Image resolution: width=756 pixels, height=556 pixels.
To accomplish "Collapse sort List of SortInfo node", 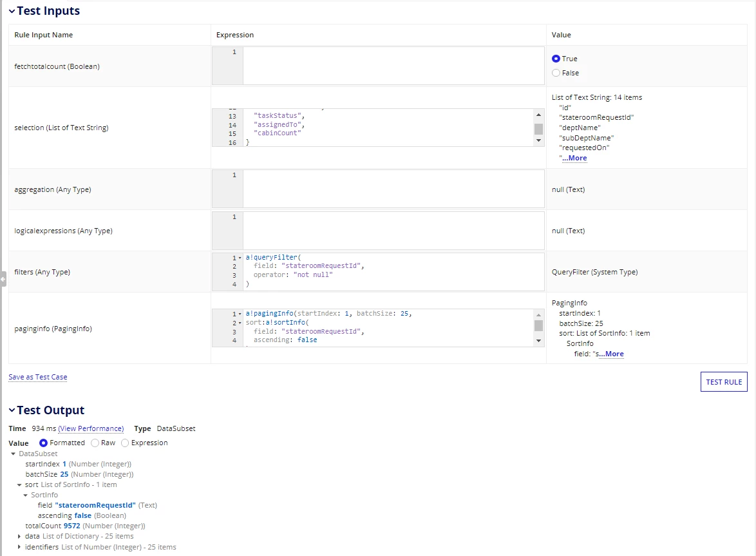I will (19, 485).
